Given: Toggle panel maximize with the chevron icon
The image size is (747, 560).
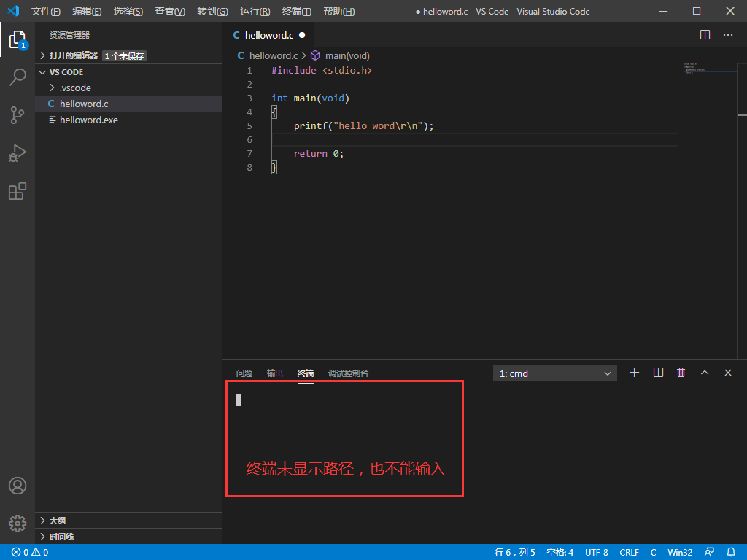Looking at the screenshot, I should pos(705,373).
